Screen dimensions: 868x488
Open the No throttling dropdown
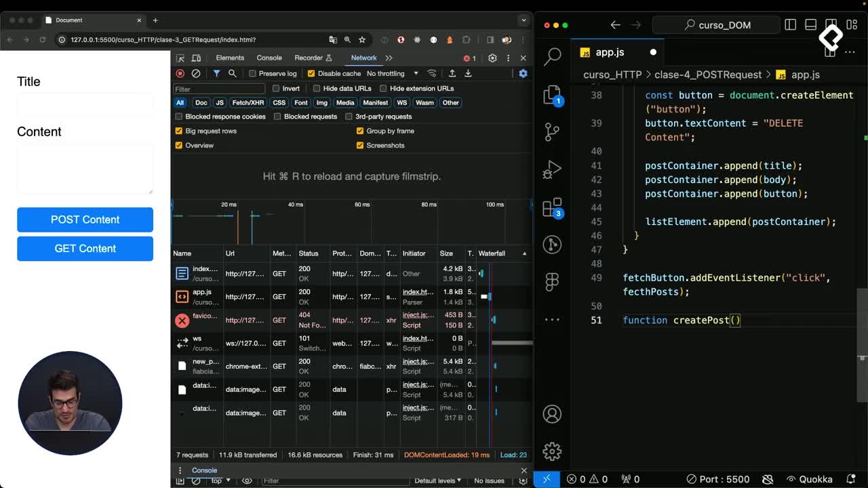(x=393, y=73)
